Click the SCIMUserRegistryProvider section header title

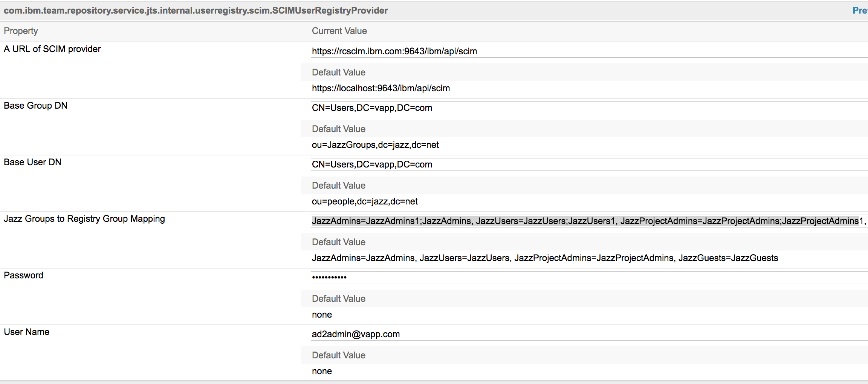tap(196, 11)
